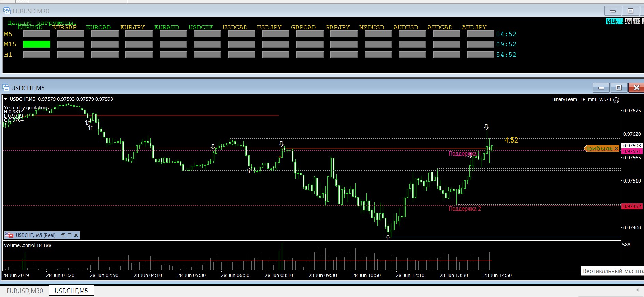This screenshot has height=297, width=644.
Task: Toggle the AUDJPY H1 signal cell
Action: (x=480, y=54)
